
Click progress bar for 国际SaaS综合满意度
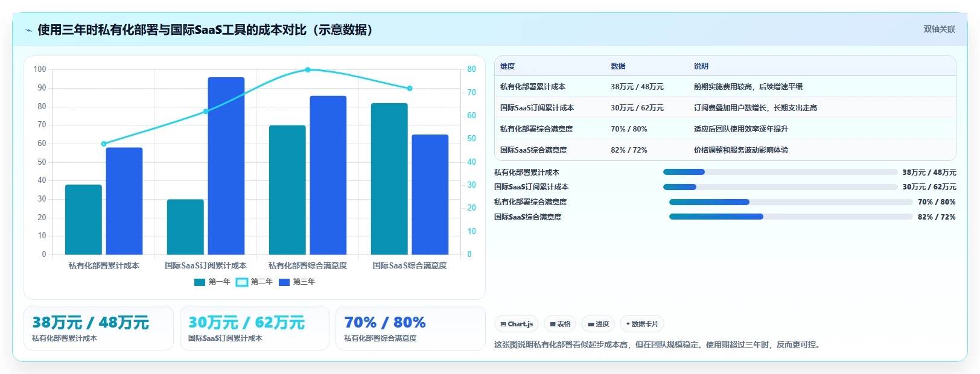point(791,217)
